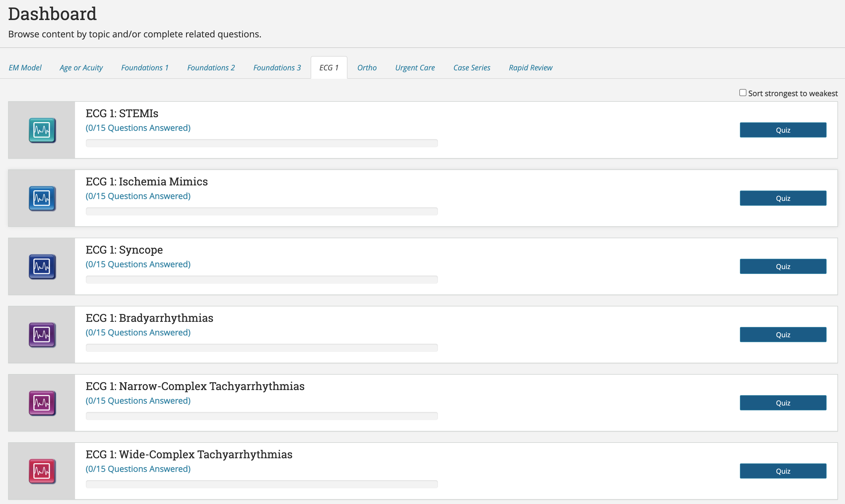Click the teal ECG icon for STEMIs
Screen dimensions: 845x504
pos(41,130)
